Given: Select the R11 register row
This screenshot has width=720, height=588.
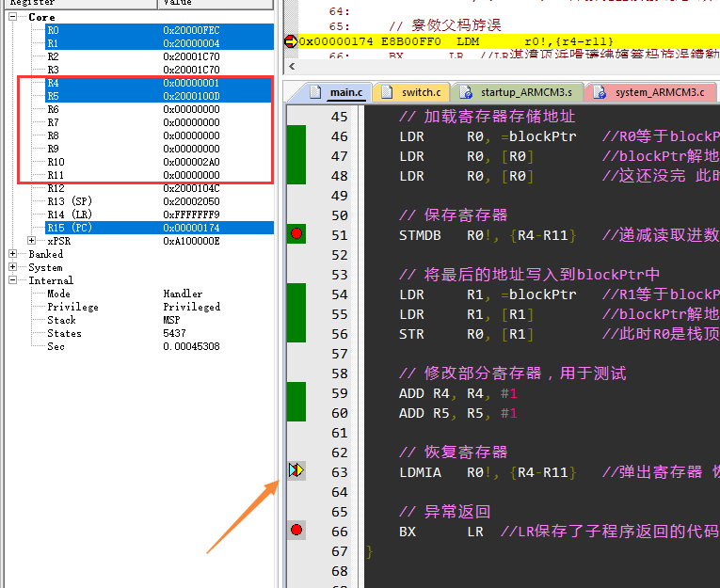Looking at the screenshot, I should tap(159, 175).
